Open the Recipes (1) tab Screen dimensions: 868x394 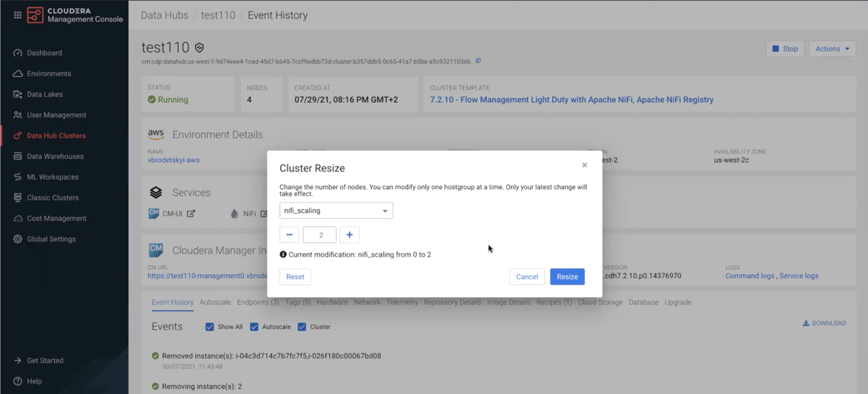click(554, 302)
